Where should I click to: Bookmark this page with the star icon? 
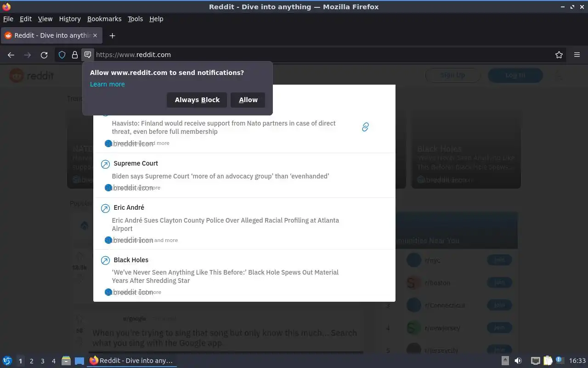point(559,55)
